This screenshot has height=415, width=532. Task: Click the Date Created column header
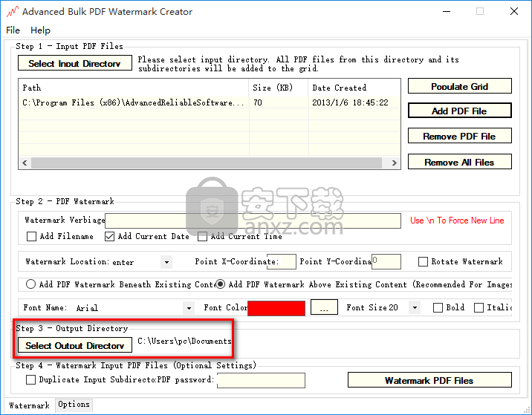pyautogui.click(x=354, y=88)
